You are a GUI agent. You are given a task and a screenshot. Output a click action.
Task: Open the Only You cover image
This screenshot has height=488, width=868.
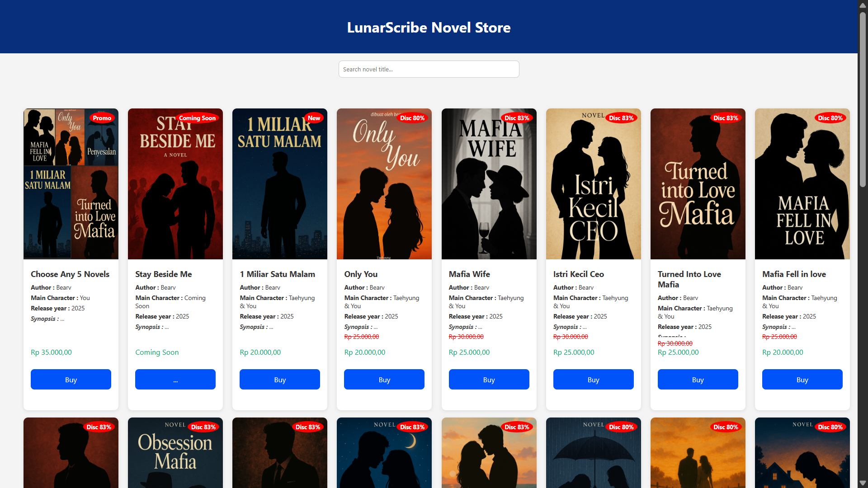coord(384,184)
